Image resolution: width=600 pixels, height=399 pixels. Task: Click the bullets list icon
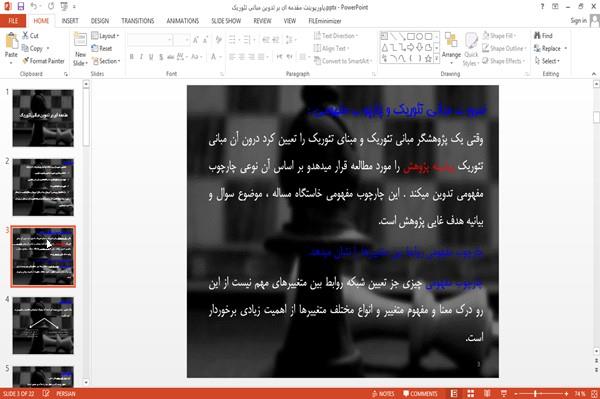tap(232, 40)
